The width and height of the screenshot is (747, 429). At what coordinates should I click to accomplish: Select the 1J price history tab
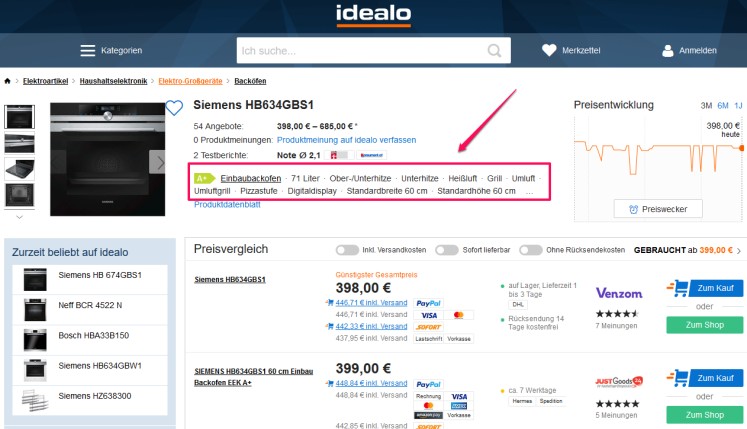[x=738, y=105]
